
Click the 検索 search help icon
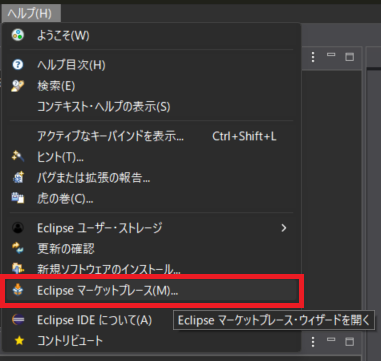[x=18, y=86]
